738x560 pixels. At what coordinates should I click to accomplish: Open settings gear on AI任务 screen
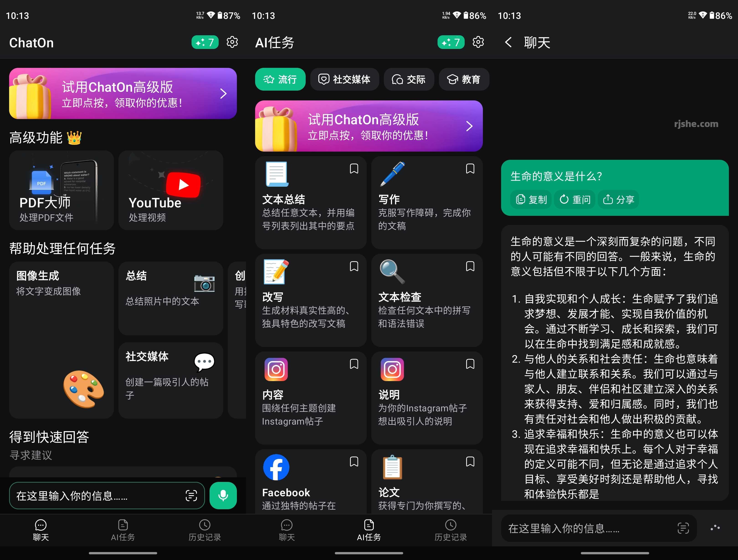pos(478,42)
